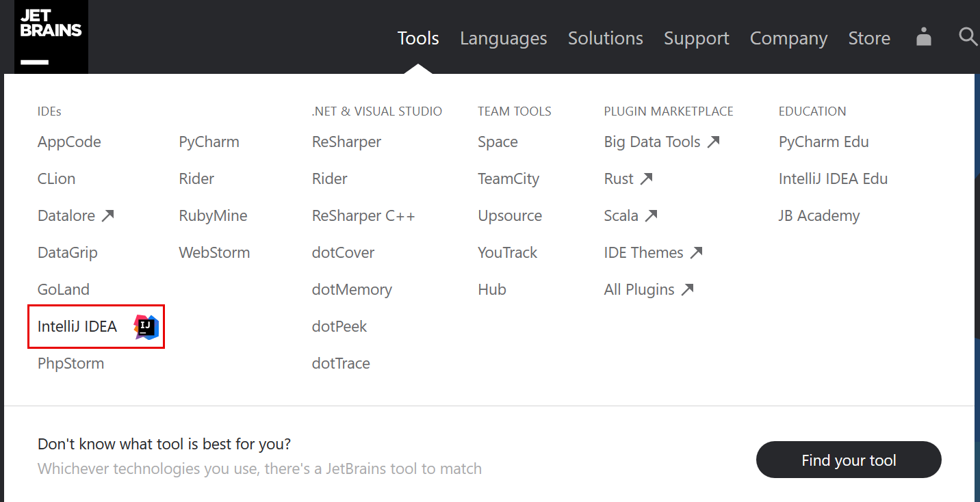The width and height of the screenshot is (980, 502).
Task: Go to the Store
Action: (x=869, y=38)
